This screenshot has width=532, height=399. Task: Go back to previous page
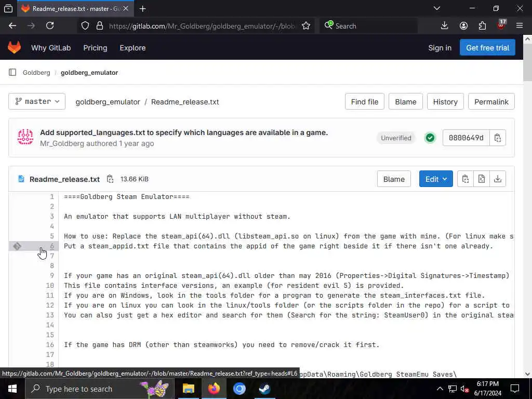(12, 26)
